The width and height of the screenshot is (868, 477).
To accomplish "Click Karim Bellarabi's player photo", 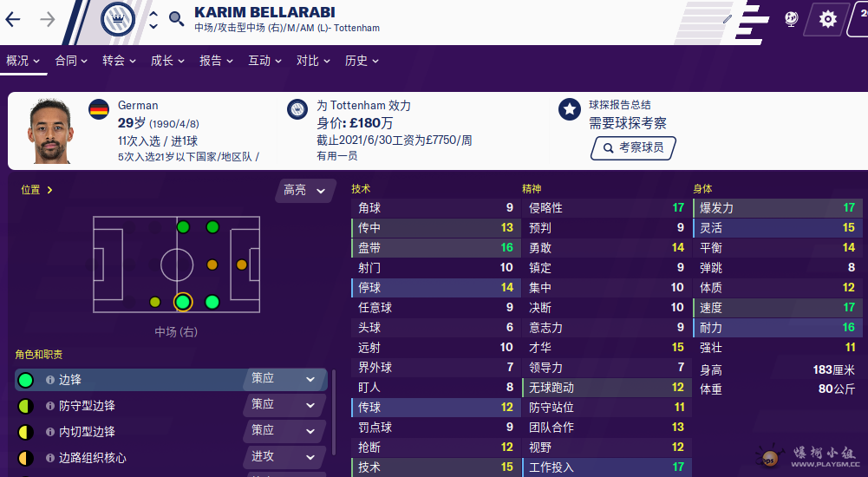I will [50, 132].
